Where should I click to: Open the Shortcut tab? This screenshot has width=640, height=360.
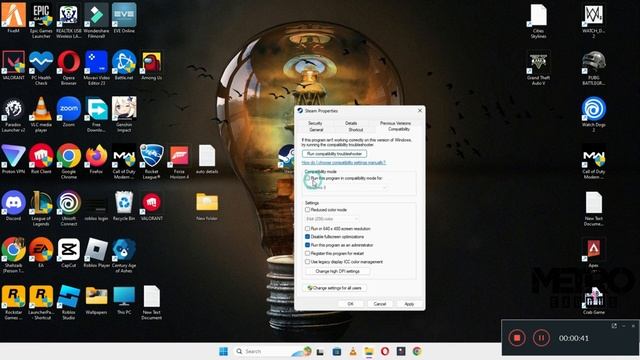pos(356,130)
